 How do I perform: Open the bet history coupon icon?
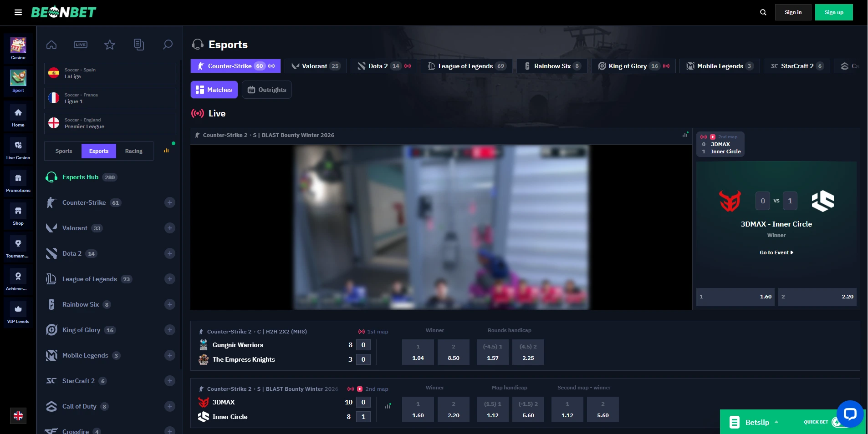[139, 45]
